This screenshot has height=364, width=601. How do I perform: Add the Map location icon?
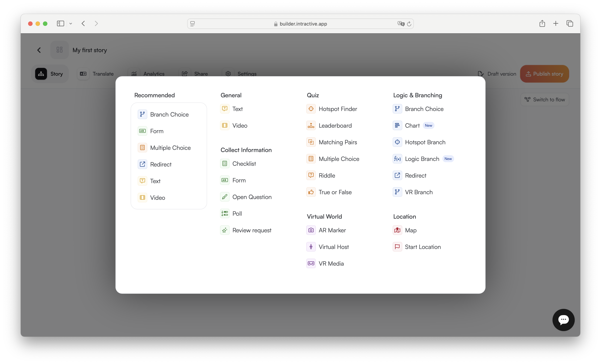pyautogui.click(x=397, y=230)
